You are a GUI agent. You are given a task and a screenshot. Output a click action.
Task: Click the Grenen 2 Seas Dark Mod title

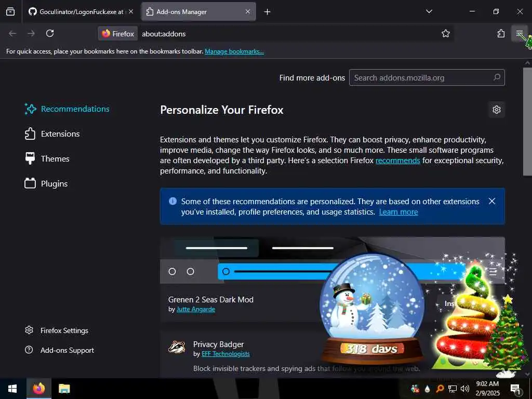click(211, 300)
